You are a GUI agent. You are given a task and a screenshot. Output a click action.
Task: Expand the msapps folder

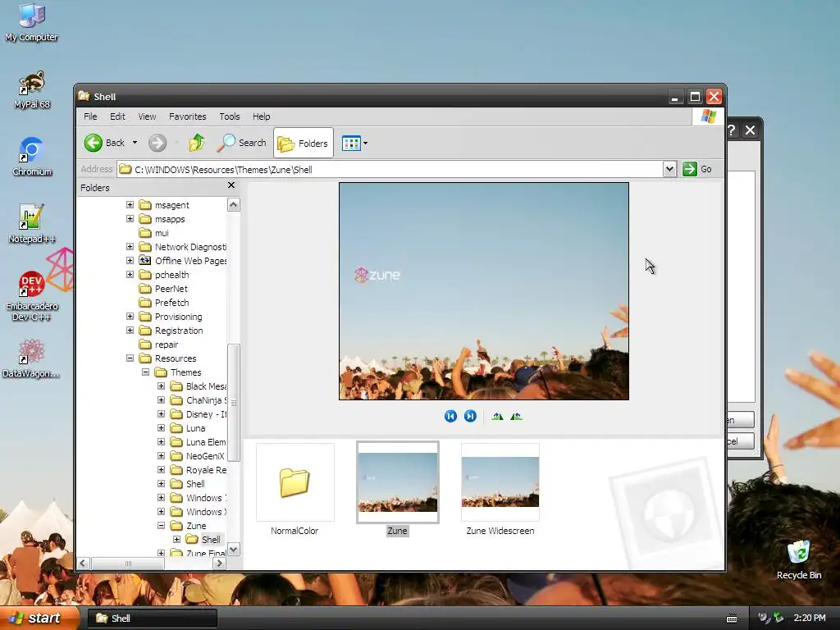tap(130, 218)
